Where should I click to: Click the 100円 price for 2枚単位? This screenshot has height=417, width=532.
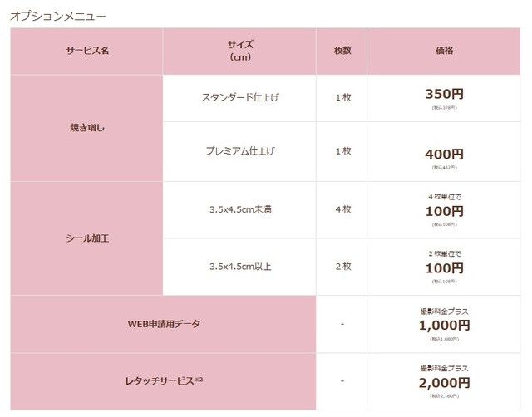pyautogui.click(x=444, y=269)
